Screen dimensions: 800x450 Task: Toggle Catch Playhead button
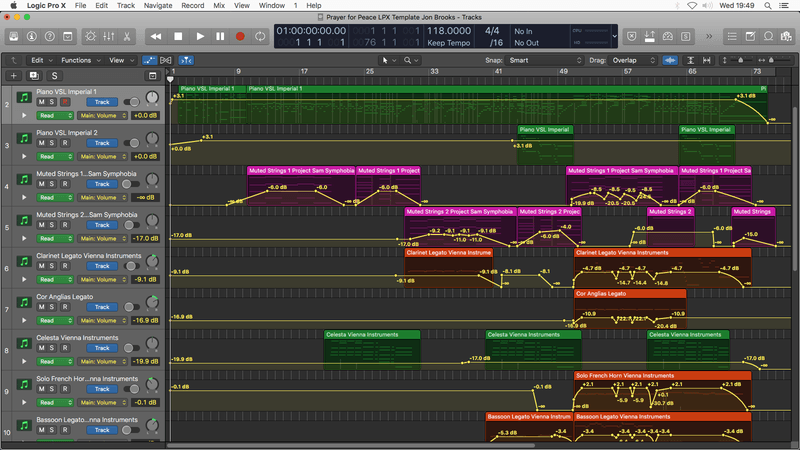tap(186, 60)
